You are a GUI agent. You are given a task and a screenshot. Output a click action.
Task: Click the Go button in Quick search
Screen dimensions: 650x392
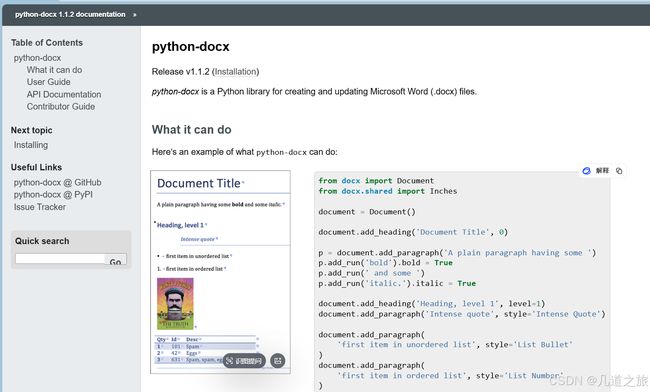tap(116, 260)
